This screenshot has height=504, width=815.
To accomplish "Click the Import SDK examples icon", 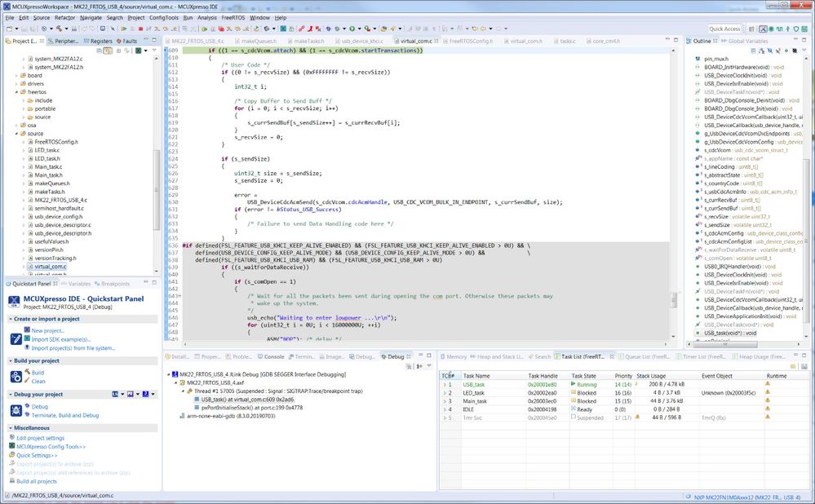I will click(x=27, y=338).
